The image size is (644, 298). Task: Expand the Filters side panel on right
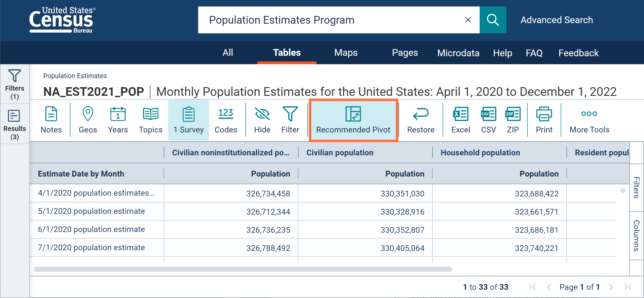tap(636, 188)
